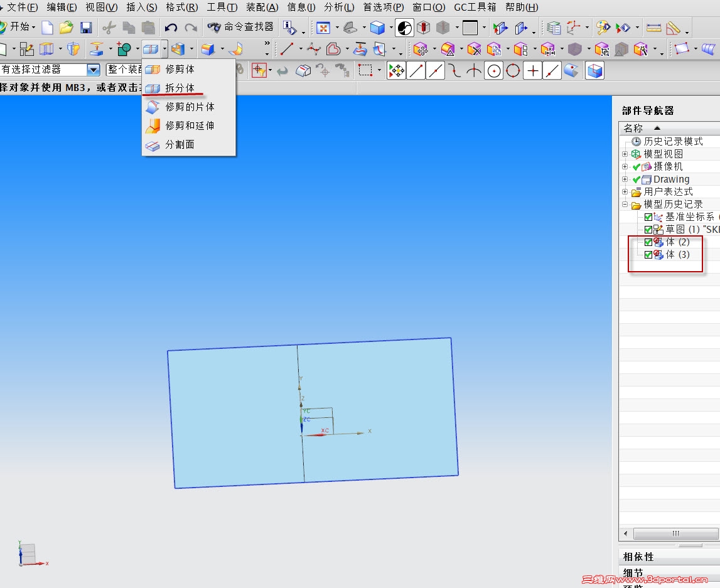
Task: Click the endpoint snap line icon
Action: coord(416,71)
